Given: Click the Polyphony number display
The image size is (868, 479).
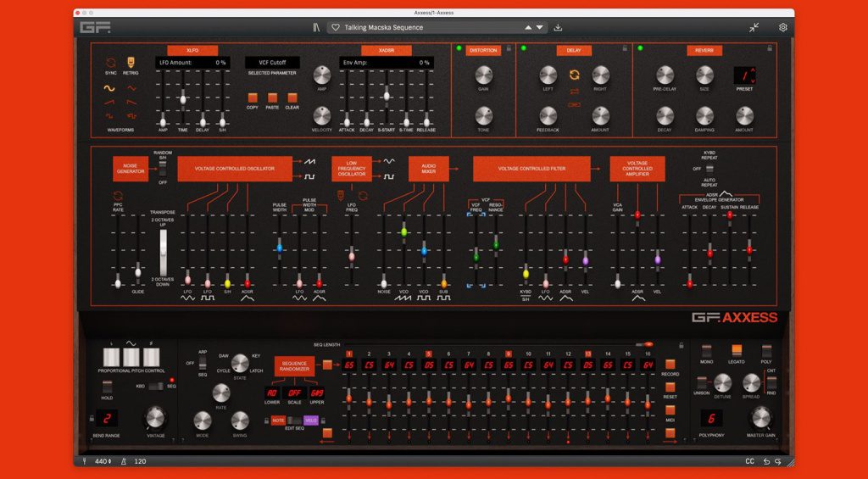Looking at the screenshot, I should pyautogui.click(x=711, y=419).
